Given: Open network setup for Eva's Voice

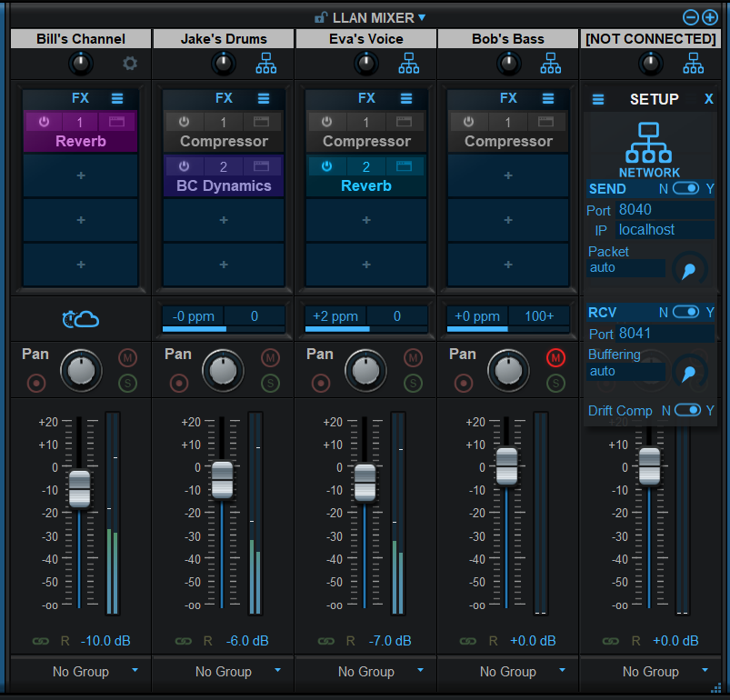Looking at the screenshot, I should (x=409, y=64).
